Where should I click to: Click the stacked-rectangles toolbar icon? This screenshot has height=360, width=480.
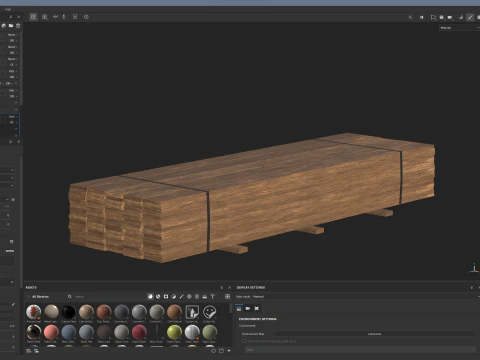pos(75,16)
